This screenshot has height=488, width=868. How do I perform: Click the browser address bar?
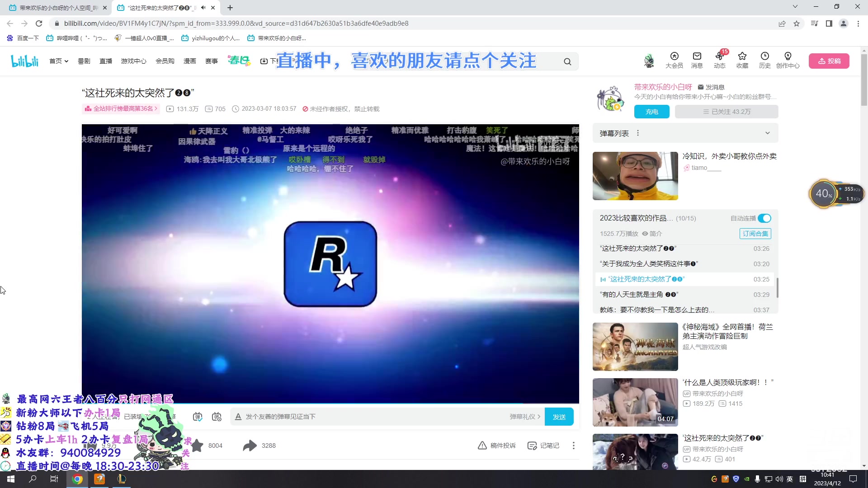pyautogui.click(x=407, y=23)
